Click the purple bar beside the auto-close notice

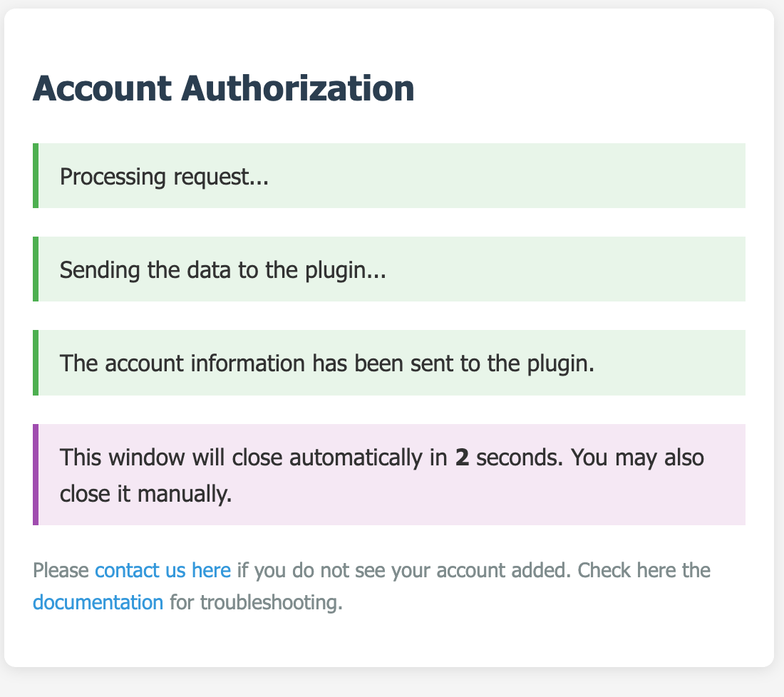click(36, 475)
